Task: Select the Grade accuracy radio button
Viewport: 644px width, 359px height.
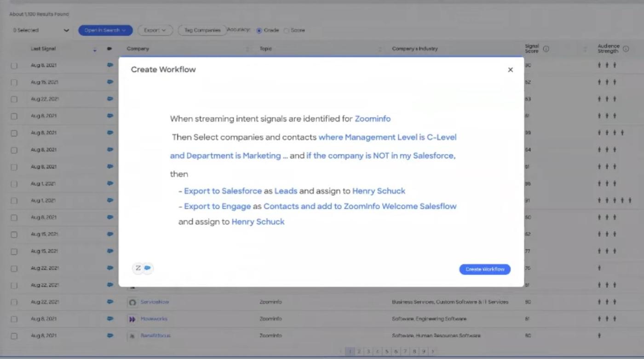Action: point(259,31)
